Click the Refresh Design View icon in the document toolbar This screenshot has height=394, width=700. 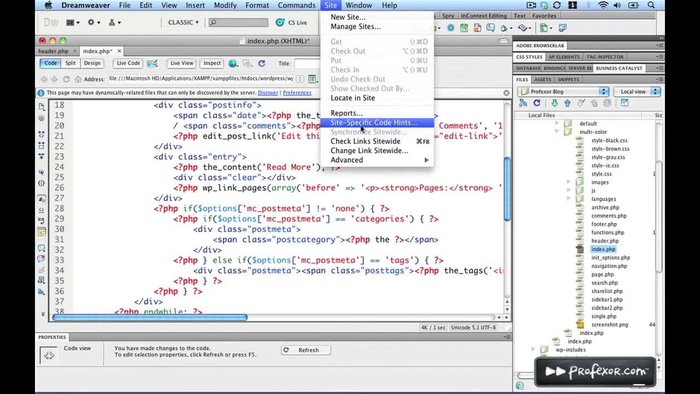point(262,64)
